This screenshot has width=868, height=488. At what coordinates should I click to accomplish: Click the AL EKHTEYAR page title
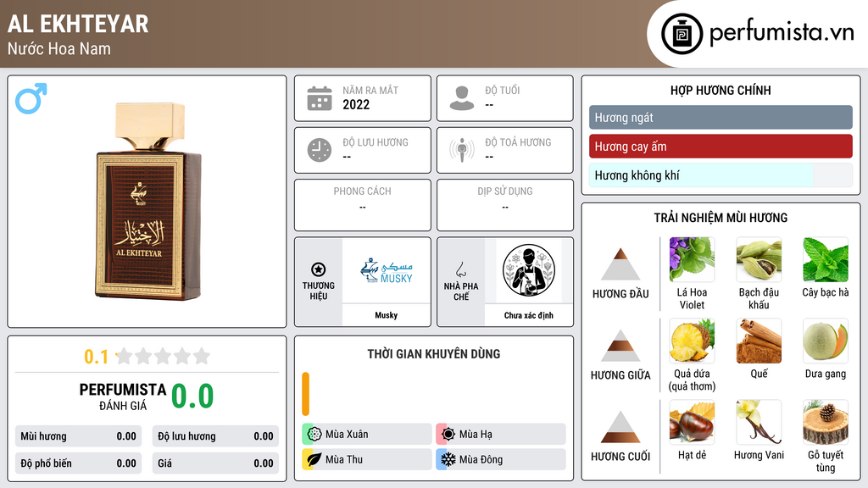(x=78, y=24)
